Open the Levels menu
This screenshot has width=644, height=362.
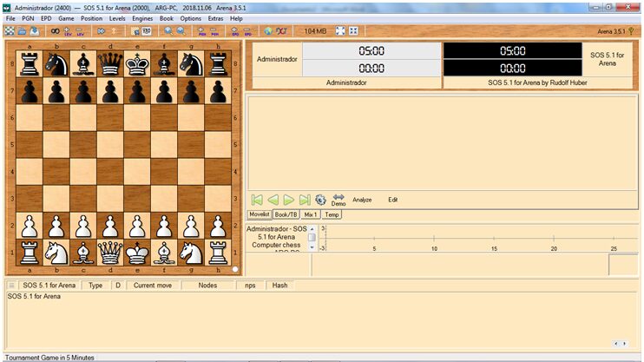(x=117, y=18)
